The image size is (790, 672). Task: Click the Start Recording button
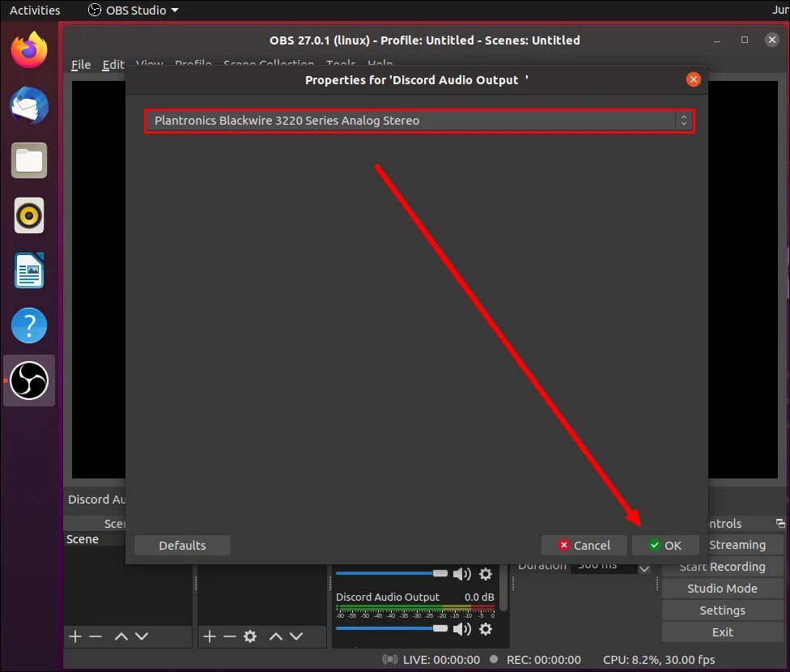point(722,567)
